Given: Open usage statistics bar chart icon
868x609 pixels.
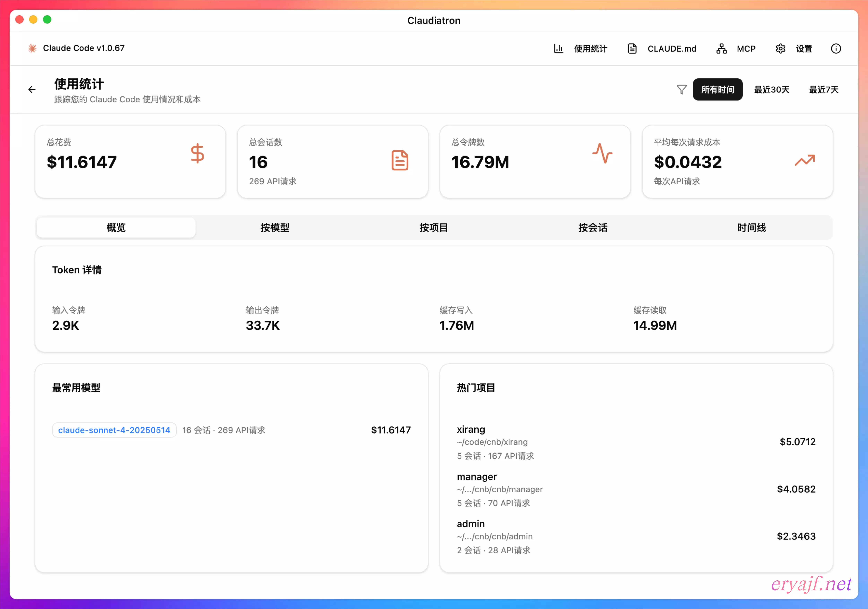Looking at the screenshot, I should [558, 48].
